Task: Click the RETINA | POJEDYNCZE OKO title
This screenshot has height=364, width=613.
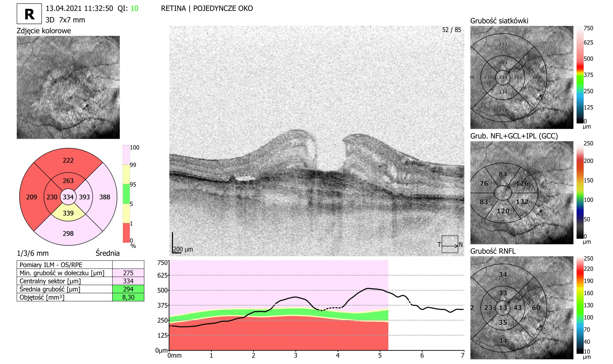Action: point(207,8)
